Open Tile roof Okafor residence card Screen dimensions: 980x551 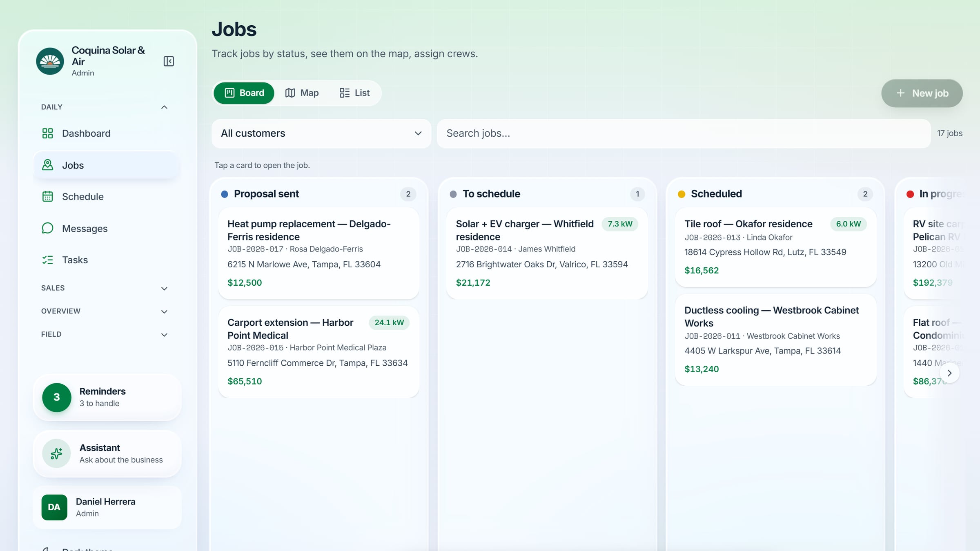(x=775, y=247)
